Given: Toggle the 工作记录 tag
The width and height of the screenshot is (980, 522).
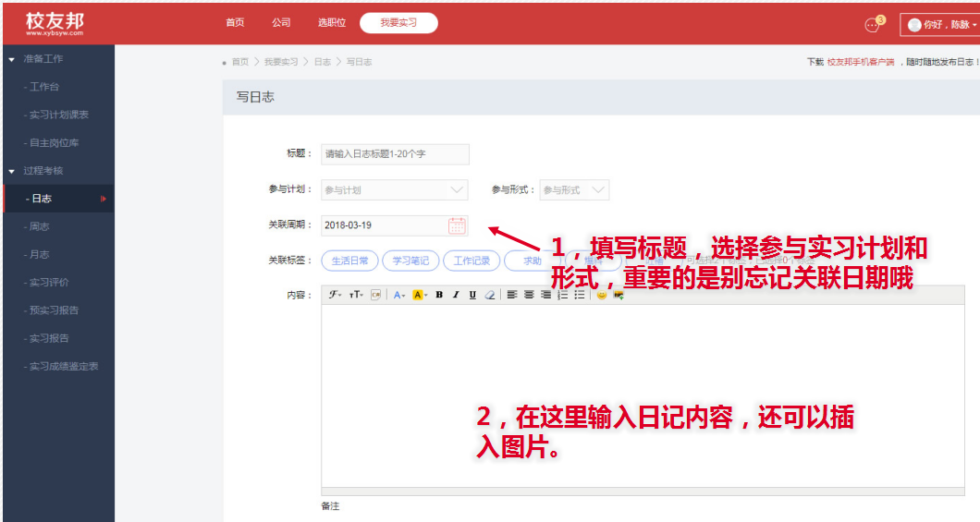Looking at the screenshot, I should click(x=472, y=261).
